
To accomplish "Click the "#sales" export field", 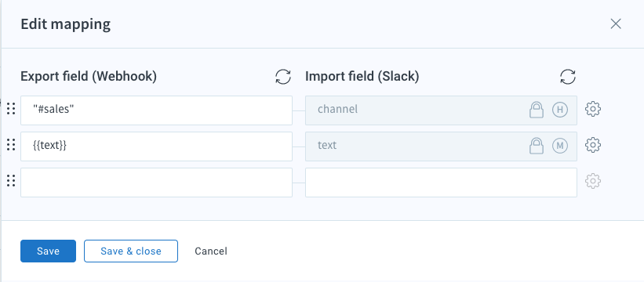I will (x=156, y=110).
